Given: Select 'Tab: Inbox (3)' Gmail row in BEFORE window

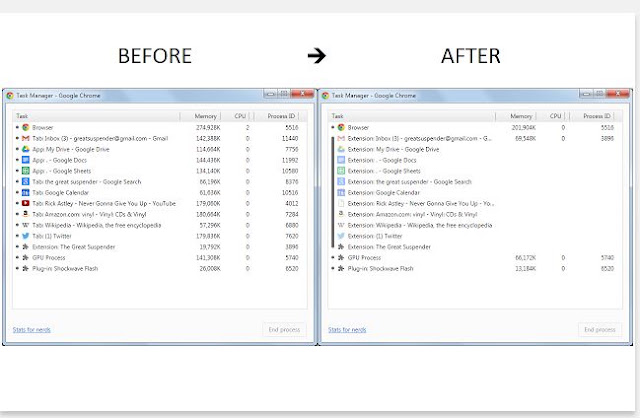Looking at the screenshot, I should 160,138.
